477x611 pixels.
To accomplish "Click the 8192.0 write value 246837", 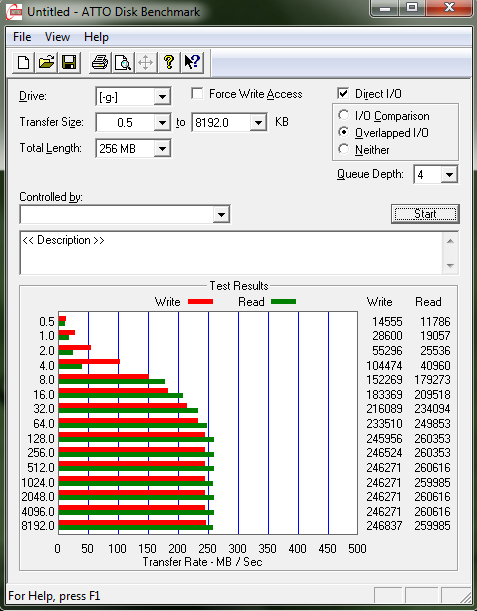I will pos(384,526).
